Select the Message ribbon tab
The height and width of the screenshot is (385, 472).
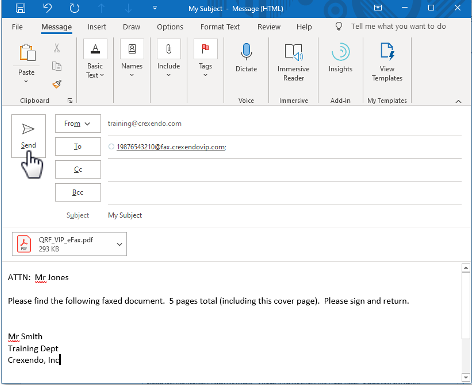pos(56,27)
